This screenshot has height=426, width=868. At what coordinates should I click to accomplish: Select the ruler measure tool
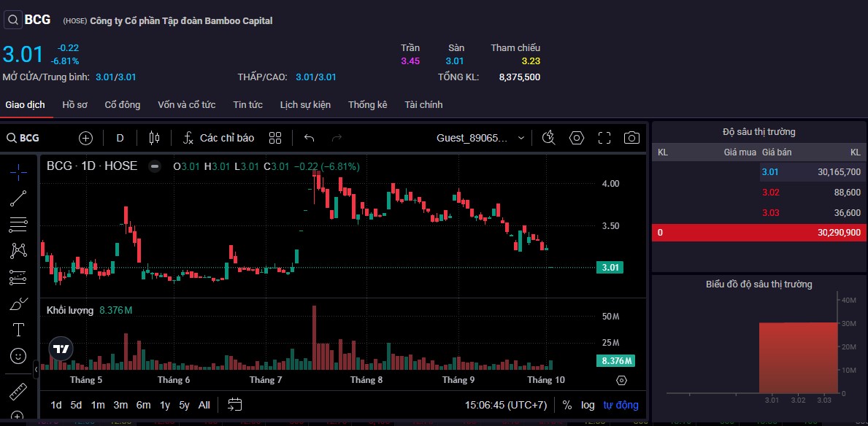click(x=18, y=392)
